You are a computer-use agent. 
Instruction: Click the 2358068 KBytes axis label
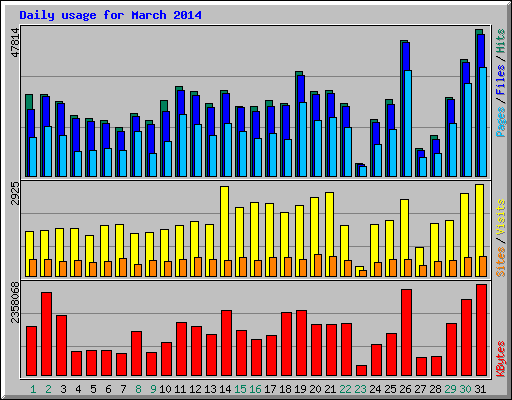click(15, 303)
